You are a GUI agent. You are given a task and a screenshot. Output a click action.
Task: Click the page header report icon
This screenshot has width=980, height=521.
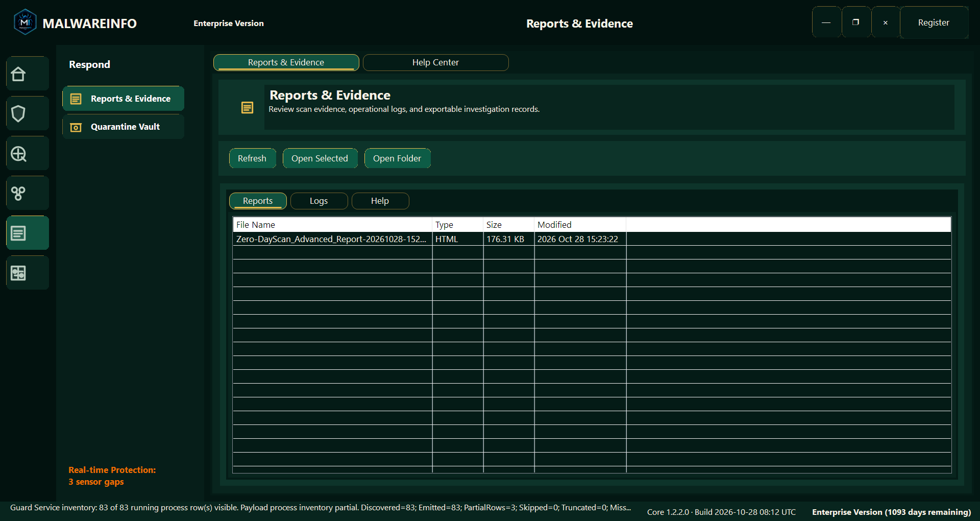247,107
